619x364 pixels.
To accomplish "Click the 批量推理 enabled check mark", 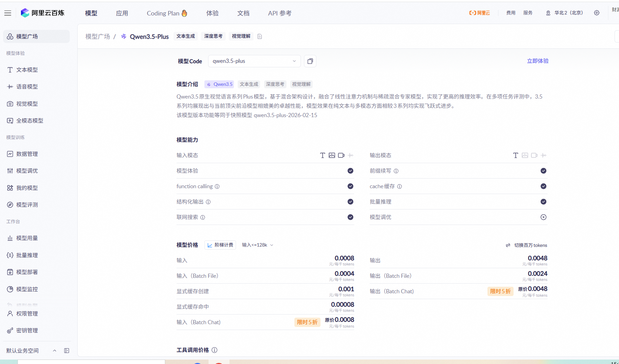I will click(543, 202).
